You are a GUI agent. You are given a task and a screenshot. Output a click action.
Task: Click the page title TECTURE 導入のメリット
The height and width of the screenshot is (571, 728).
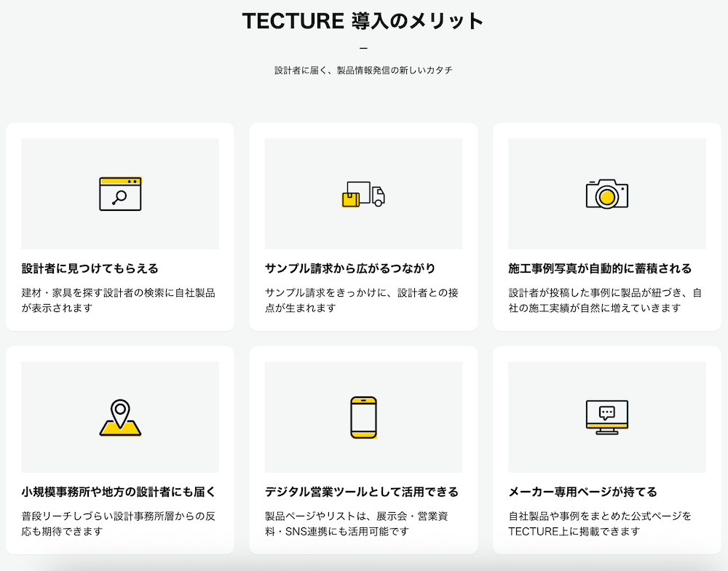(363, 21)
